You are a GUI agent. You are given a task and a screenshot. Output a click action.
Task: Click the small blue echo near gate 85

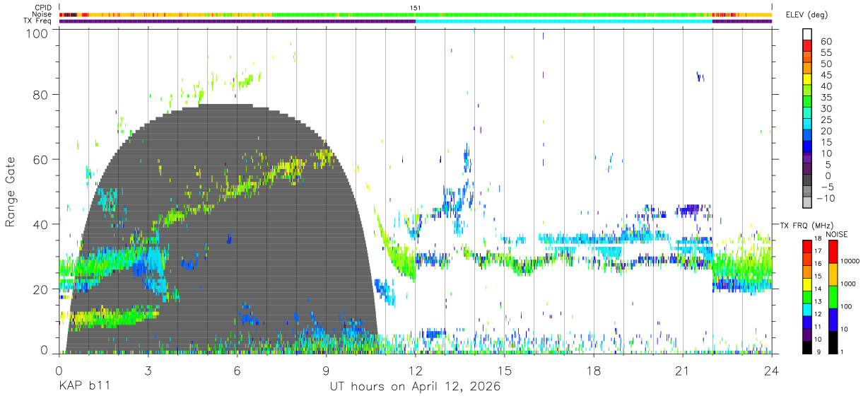click(700, 76)
